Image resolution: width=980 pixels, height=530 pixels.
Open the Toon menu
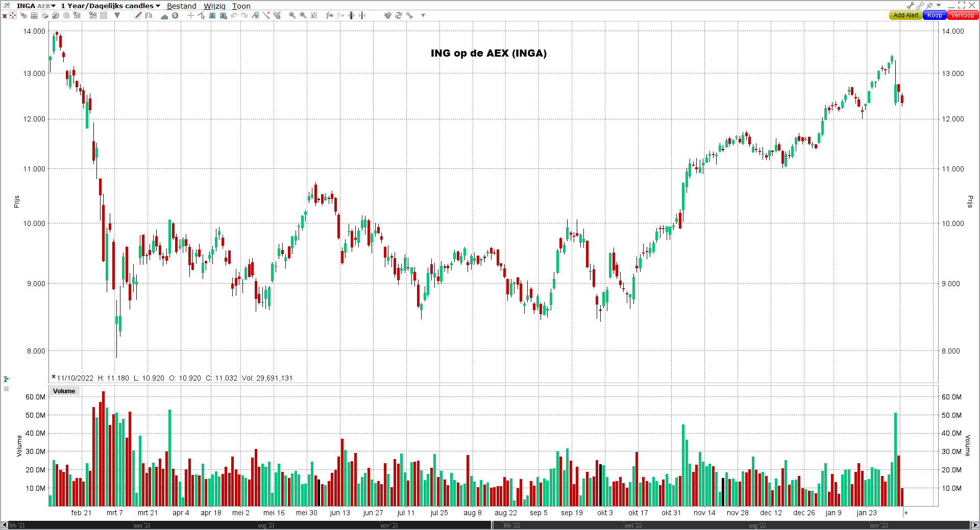(x=241, y=6)
